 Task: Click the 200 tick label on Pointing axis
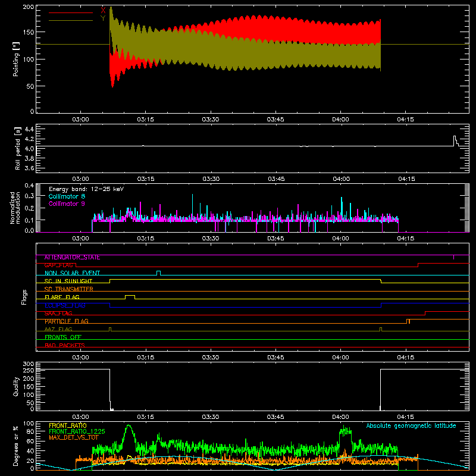pyautogui.click(x=29, y=7)
